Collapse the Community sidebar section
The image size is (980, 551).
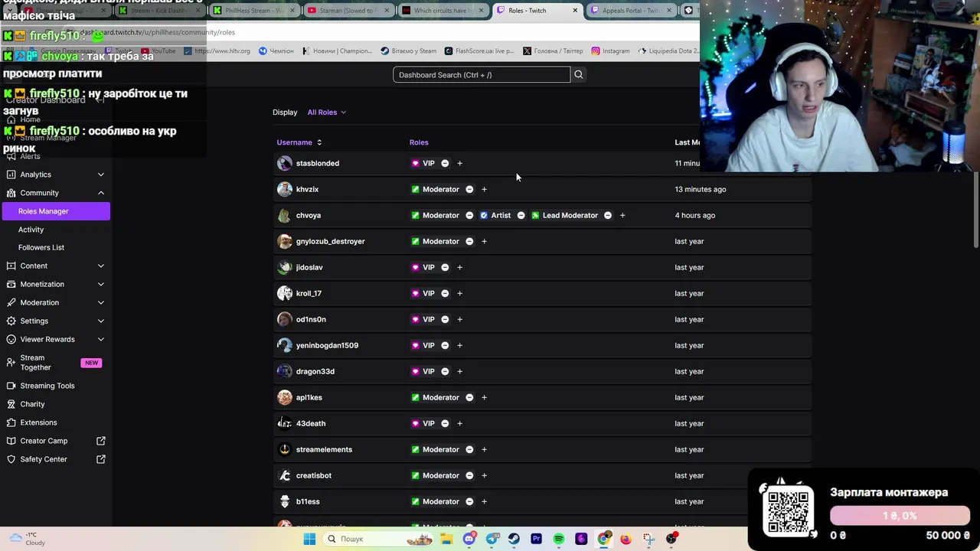coord(100,193)
